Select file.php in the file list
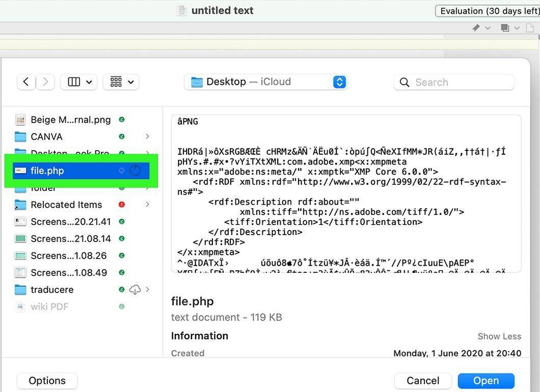Viewport: 540px width, 392px height. pyautogui.click(x=81, y=171)
